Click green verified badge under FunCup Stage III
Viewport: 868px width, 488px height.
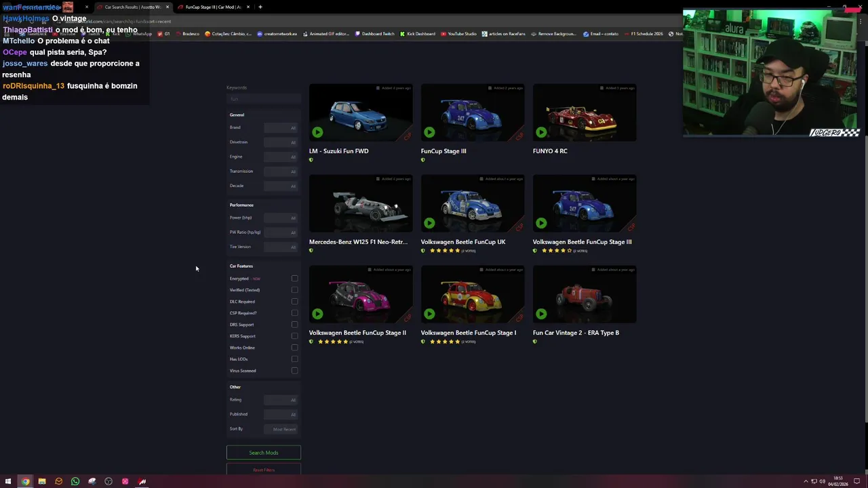(x=422, y=160)
